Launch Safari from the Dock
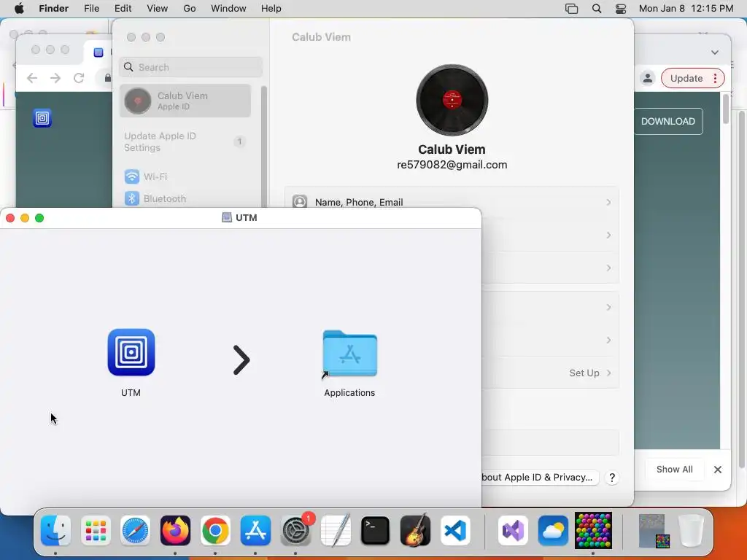The height and width of the screenshot is (560, 747). coord(135,531)
